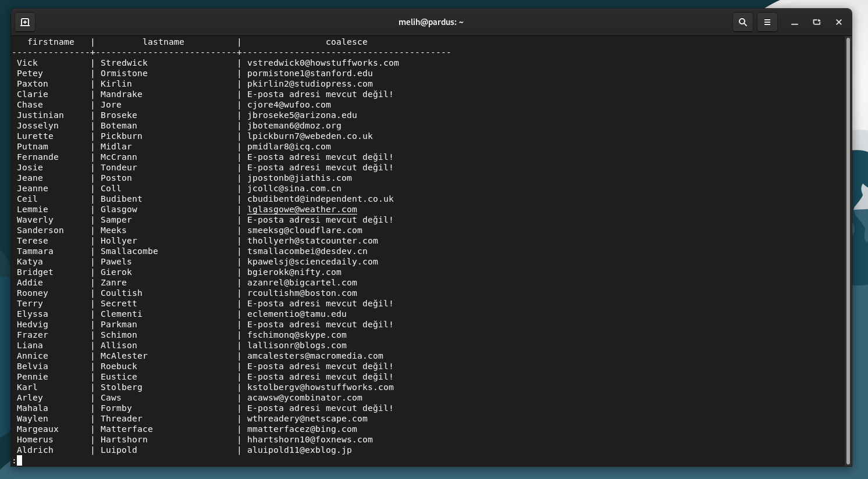Click the name Clarie
868x479 pixels.
[33, 94]
